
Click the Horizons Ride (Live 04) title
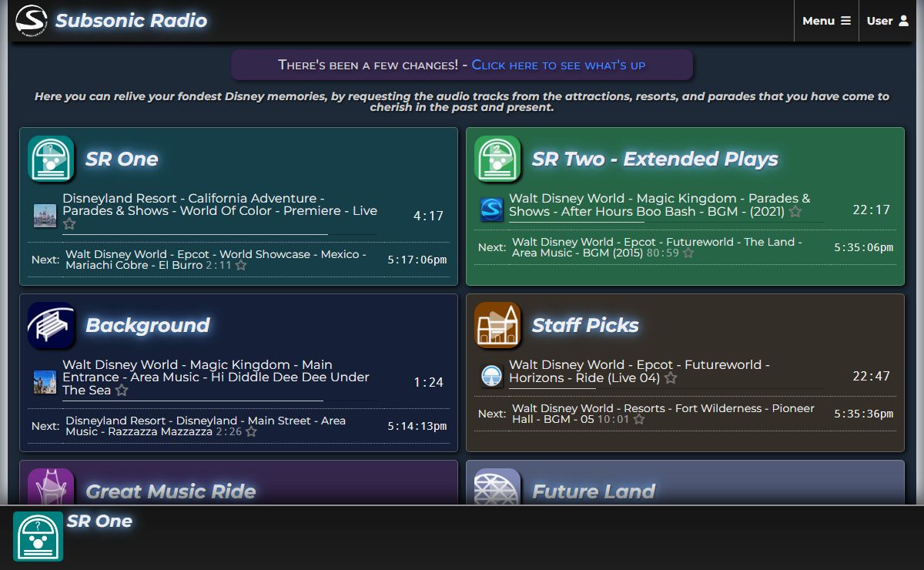(639, 371)
